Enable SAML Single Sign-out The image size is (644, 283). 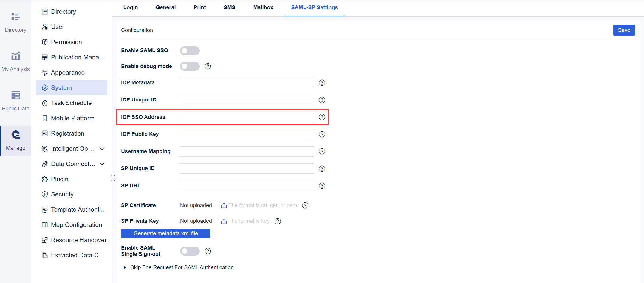click(190, 251)
